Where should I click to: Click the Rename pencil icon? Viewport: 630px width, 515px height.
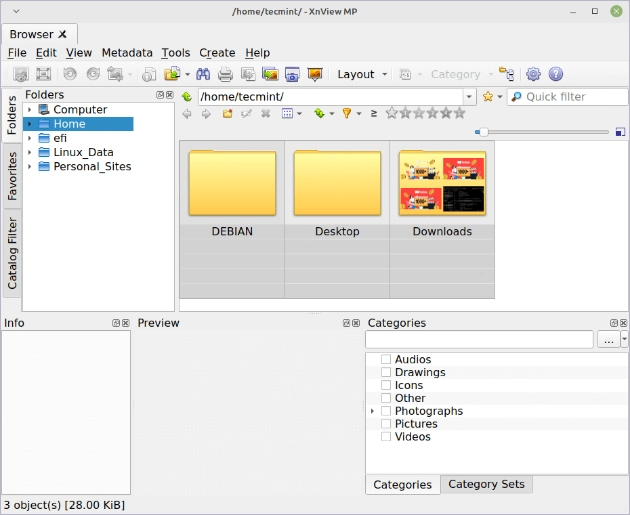pyautogui.click(x=246, y=114)
